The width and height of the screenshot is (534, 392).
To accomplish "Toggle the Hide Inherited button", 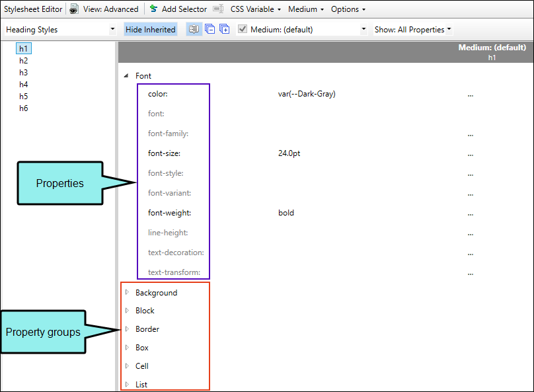I will pyautogui.click(x=151, y=30).
